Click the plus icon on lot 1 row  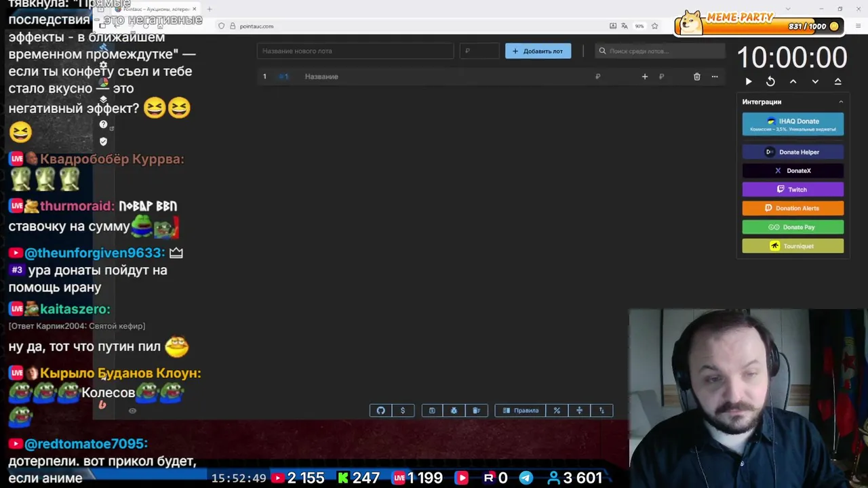click(x=645, y=77)
